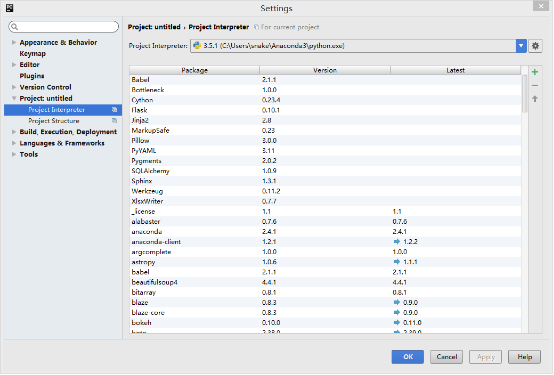Click the green plus install package icon
Image resolution: width=554 pixels, height=375 pixels.
[x=535, y=72]
